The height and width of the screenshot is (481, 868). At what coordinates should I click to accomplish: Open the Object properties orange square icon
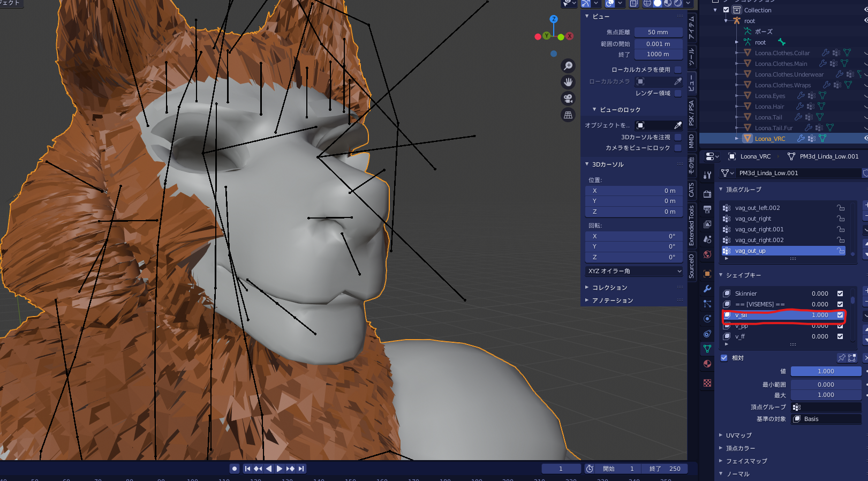pyautogui.click(x=707, y=274)
